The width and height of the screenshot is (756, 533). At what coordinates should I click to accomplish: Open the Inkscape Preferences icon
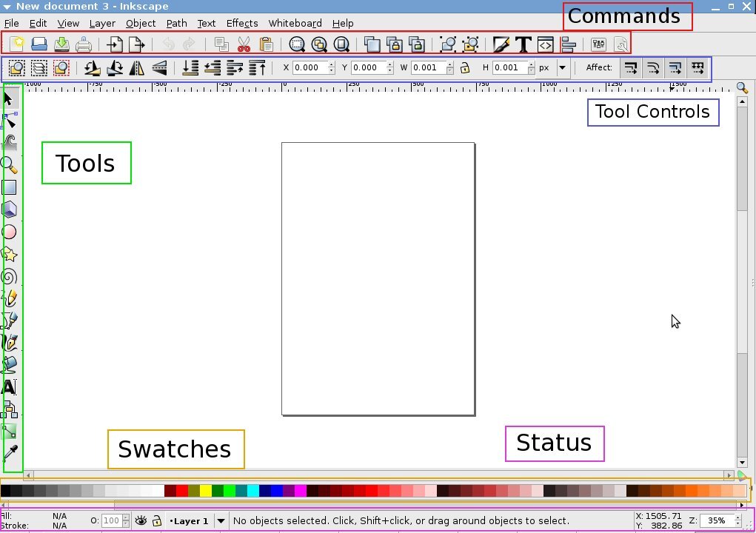[x=598, y=44]
